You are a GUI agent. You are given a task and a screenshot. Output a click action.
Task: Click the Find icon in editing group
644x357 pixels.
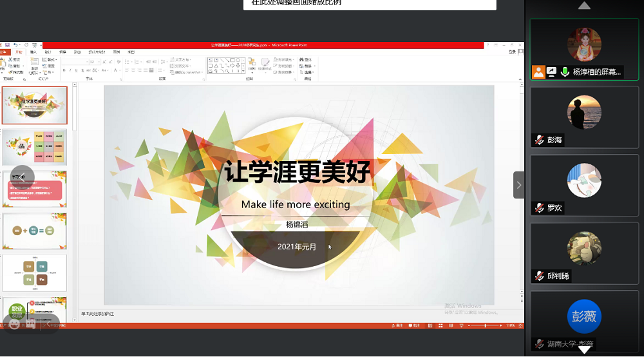point(301,59)
